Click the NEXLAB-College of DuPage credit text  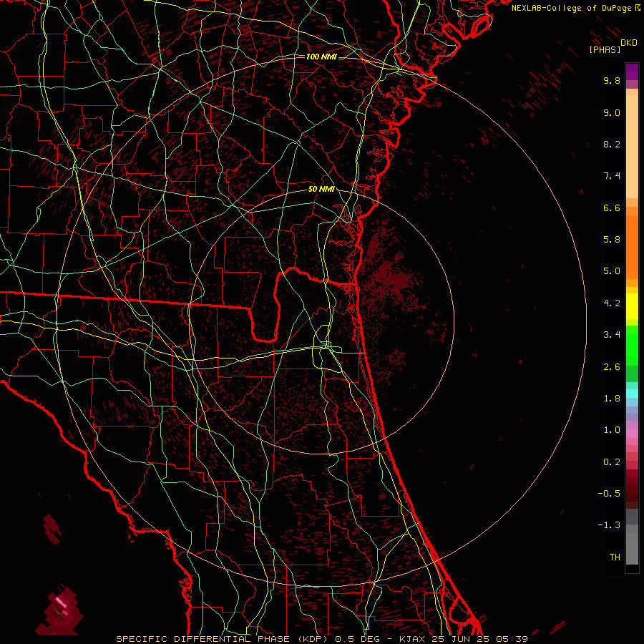(571, 8)
